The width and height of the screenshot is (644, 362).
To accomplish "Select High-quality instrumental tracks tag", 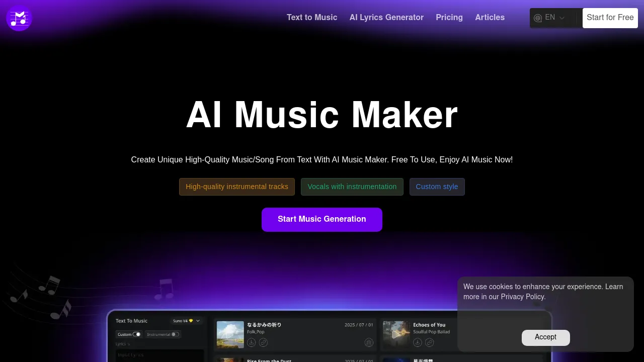I will click(237, 187).
